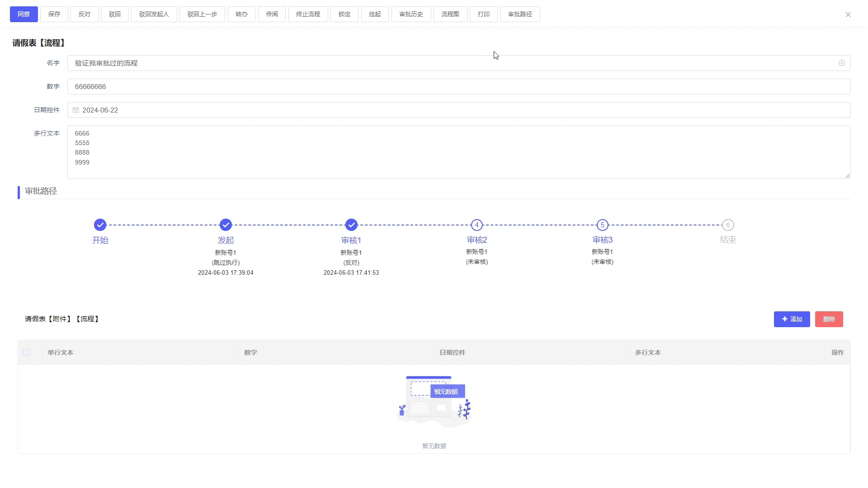
Task: Click the 数字 input field showing 66666666
Action: (458, 87)
